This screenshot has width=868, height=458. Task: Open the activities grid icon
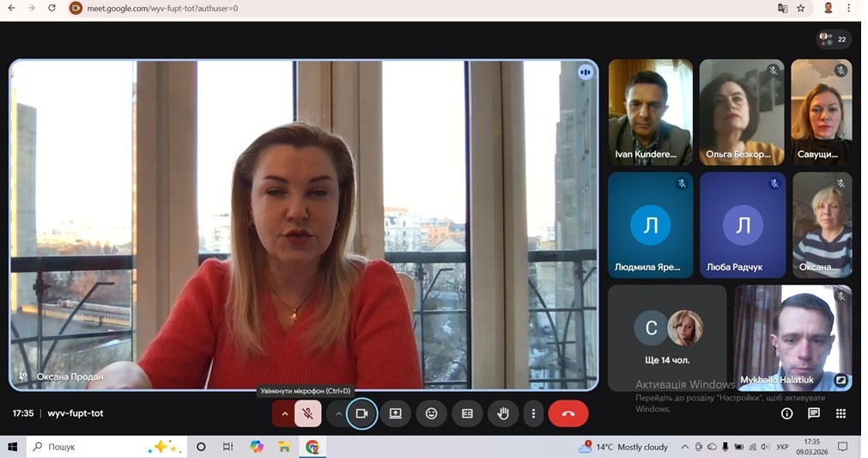point(841,413)
